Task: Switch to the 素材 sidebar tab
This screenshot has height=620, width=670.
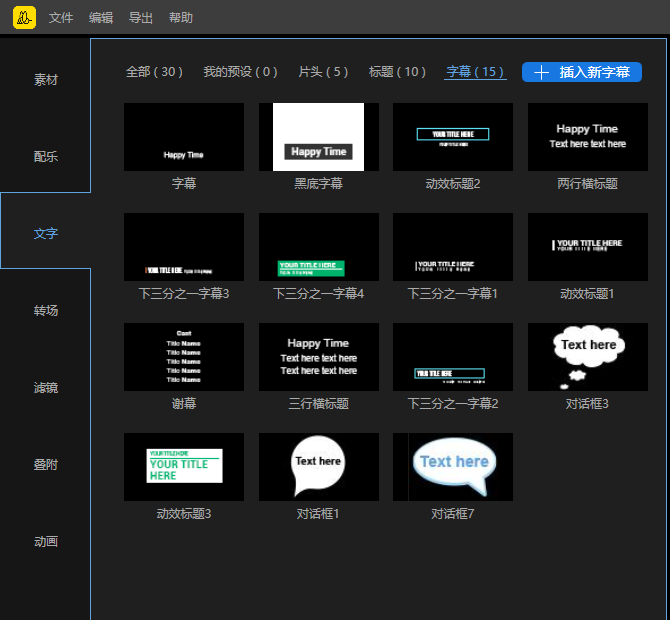Action: click(46, 80)
